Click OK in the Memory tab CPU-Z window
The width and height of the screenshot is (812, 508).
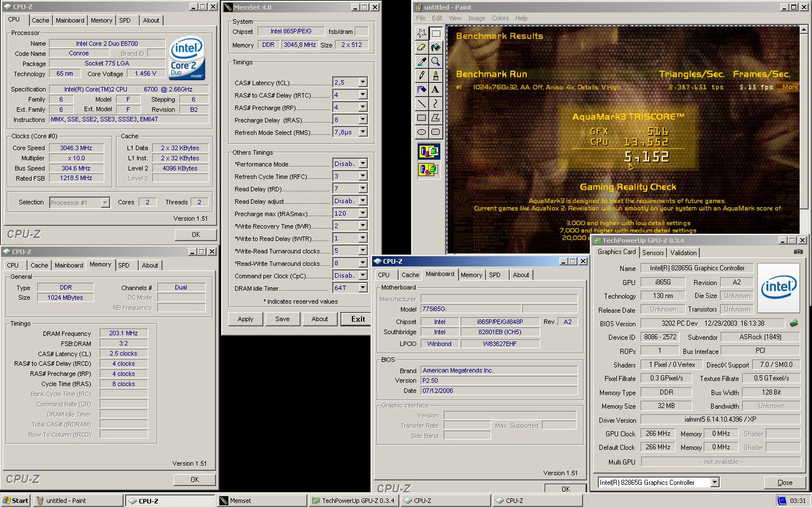coord(195,479)
